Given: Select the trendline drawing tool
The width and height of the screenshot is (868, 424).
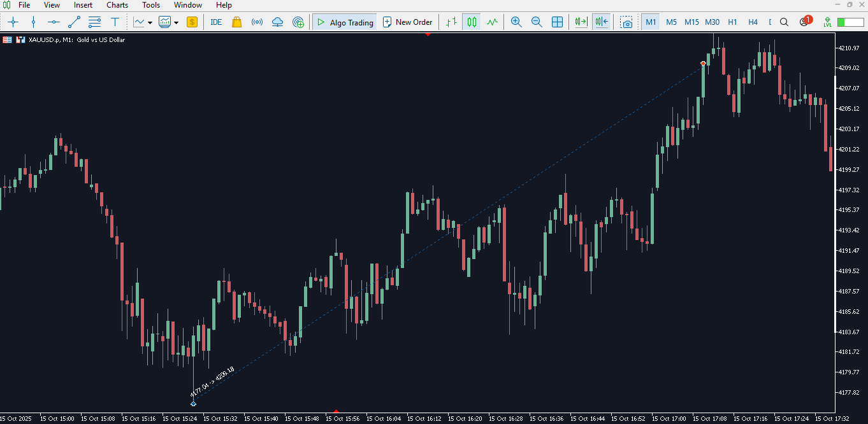Looking at the screenshot, I should pyautogui.click(x=74, y=22).
